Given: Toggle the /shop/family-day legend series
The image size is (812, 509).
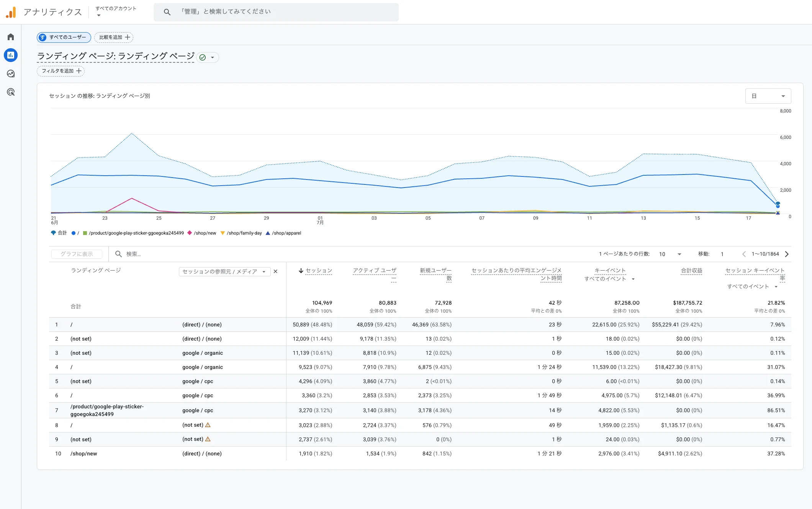Looking at the screenshot, I should (241, 233).
